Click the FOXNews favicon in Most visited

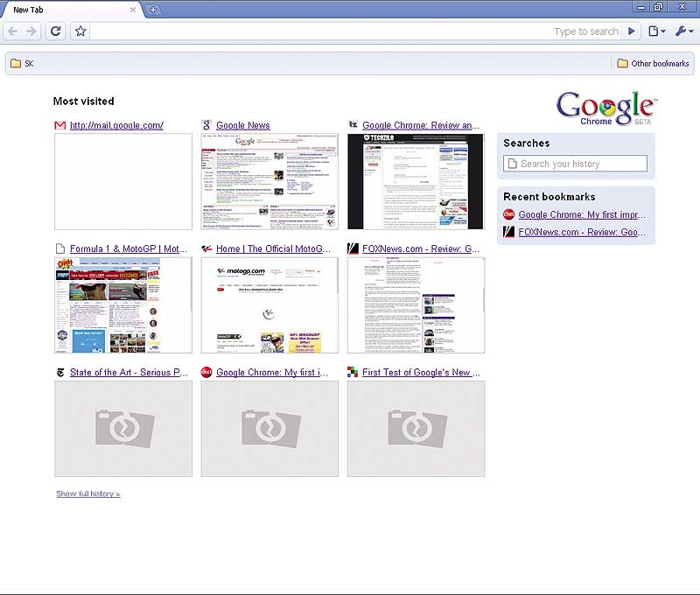353,248
